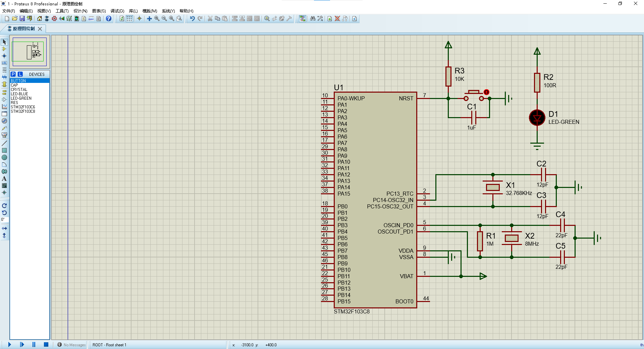This screenshot has height=349, width=644.
Task: Click the rotate clockwise icon
Action: 4,206
